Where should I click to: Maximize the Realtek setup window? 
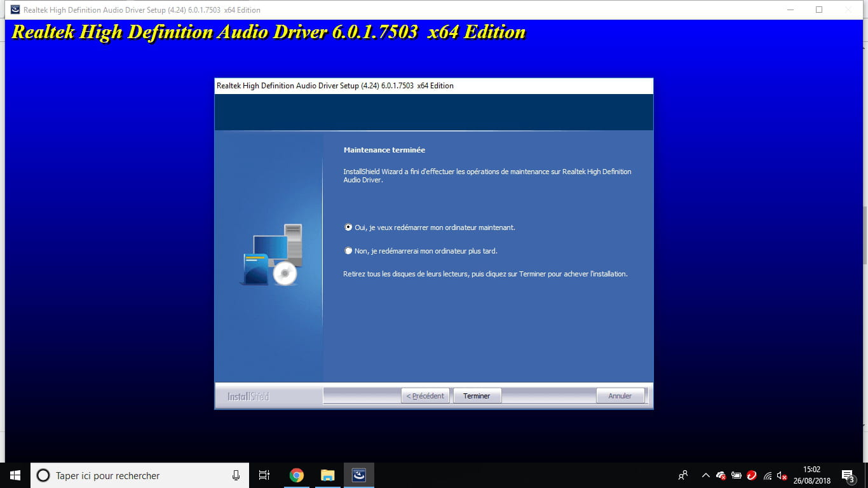[x=819, y=10]
